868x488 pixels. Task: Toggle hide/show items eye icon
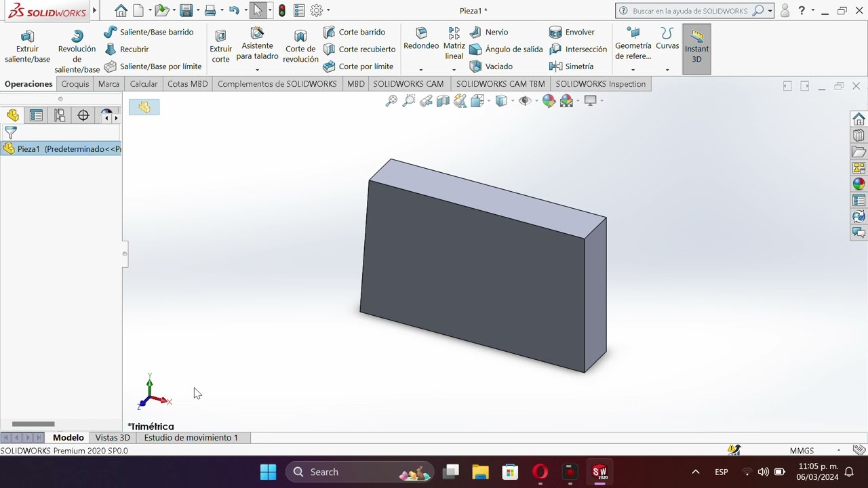pos(524,101)
